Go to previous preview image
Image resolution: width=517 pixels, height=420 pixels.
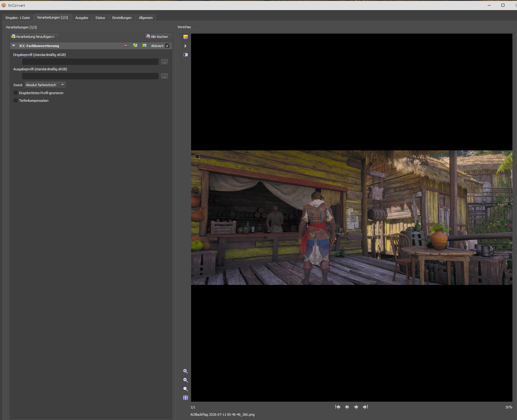click(347, 407)
